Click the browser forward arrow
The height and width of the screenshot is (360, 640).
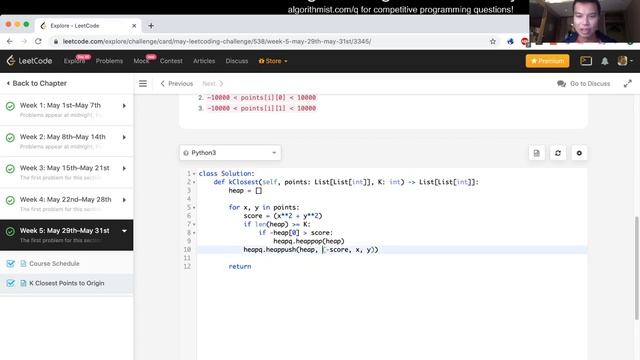coord(24,41)
